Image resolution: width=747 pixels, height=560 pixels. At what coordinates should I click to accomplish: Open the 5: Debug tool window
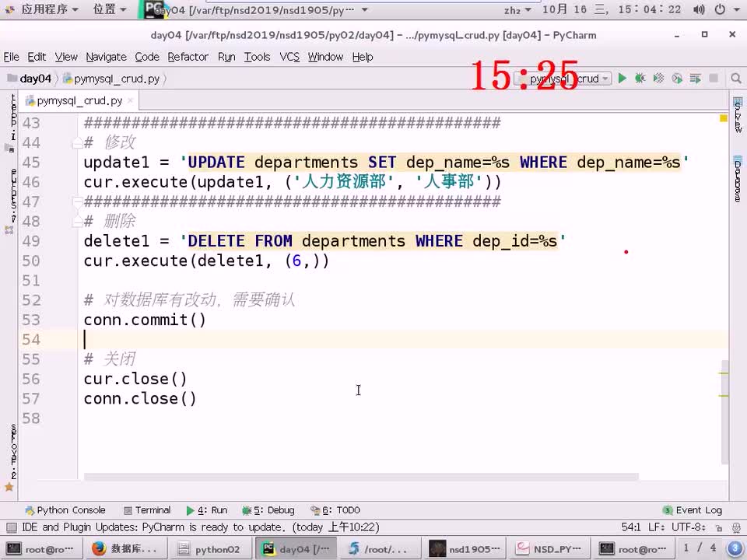pos(268,510)
